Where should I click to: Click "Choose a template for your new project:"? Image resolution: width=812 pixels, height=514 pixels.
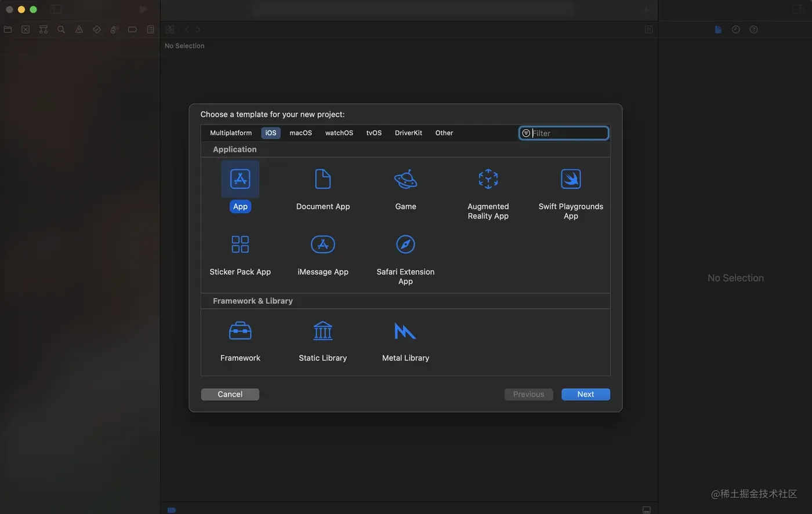(273, 115)
